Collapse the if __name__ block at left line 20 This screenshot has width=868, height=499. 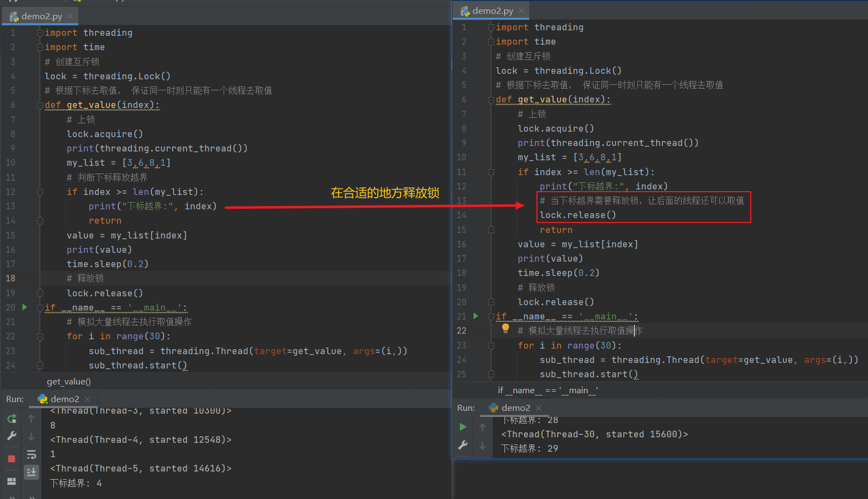(40, 307)
